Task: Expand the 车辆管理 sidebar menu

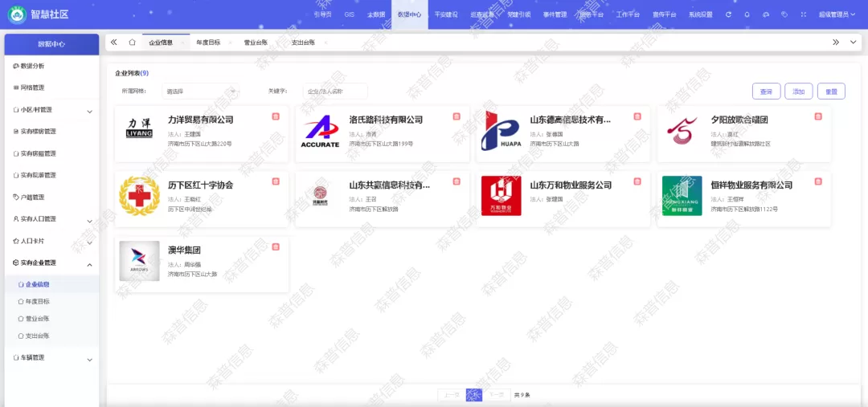Action: pos(51,358)
